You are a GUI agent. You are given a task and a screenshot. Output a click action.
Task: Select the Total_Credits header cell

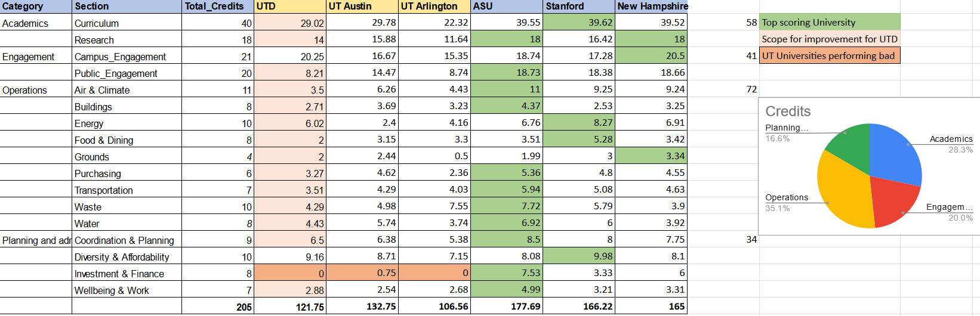click(x=217, y=7)
